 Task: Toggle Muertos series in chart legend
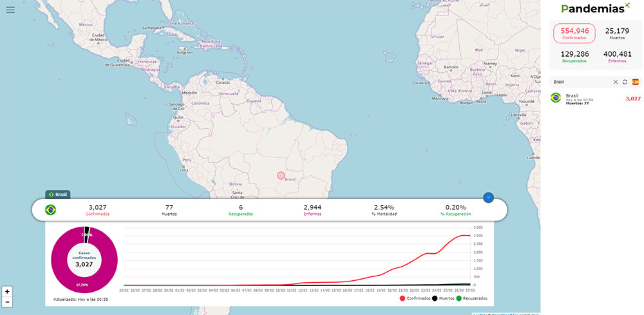[443, 299]
